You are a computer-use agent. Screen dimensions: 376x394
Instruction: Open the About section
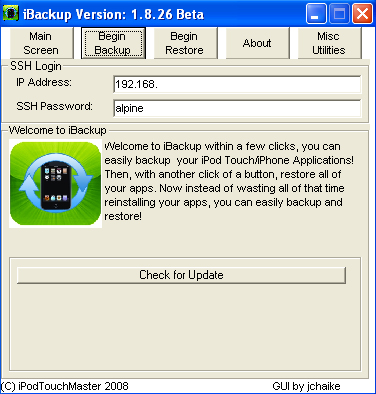[x=257, y=43]
